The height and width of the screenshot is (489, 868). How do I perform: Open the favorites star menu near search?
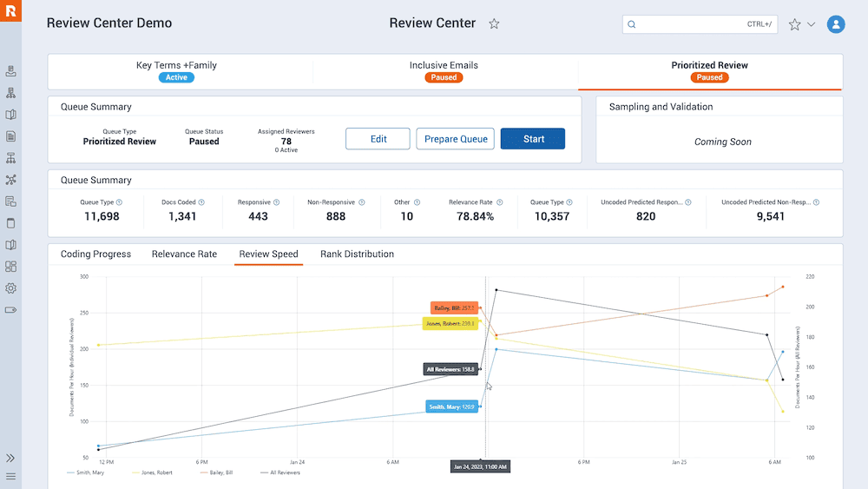tap(794, 24)
